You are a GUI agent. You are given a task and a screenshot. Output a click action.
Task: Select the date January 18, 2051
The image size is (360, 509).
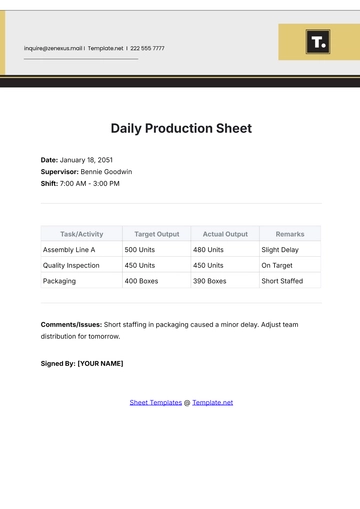click(86, 160)
